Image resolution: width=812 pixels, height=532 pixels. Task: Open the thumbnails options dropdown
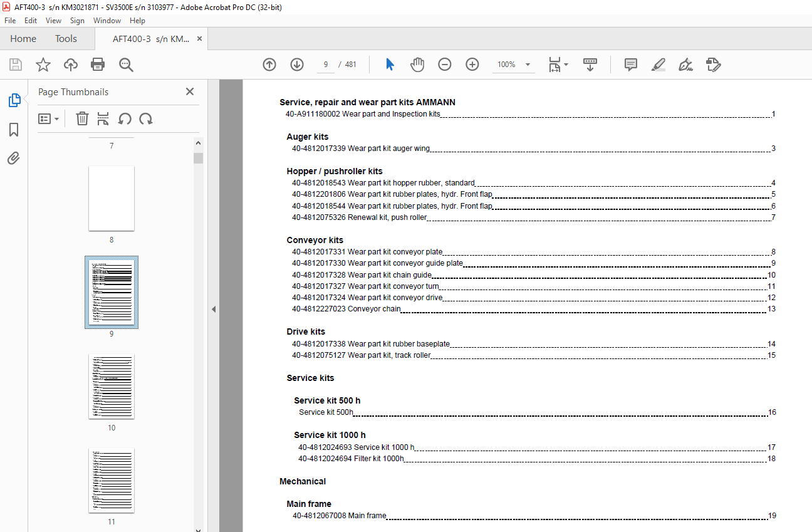(49, 118)
